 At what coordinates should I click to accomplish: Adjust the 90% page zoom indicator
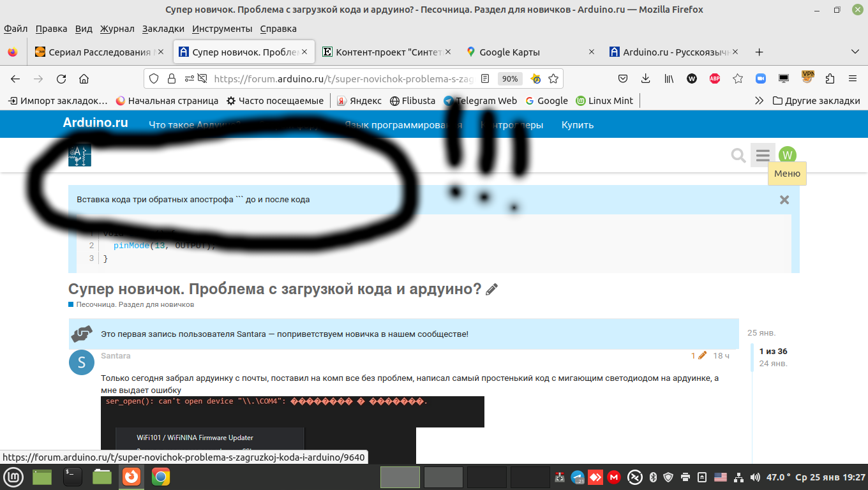click(x=510, y=79)
